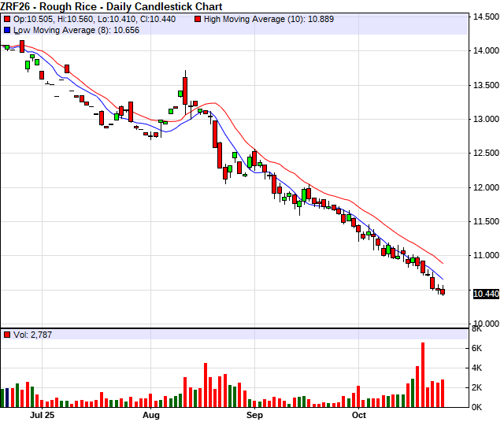Select the Sep month label on the time axis

pos(254,414)
